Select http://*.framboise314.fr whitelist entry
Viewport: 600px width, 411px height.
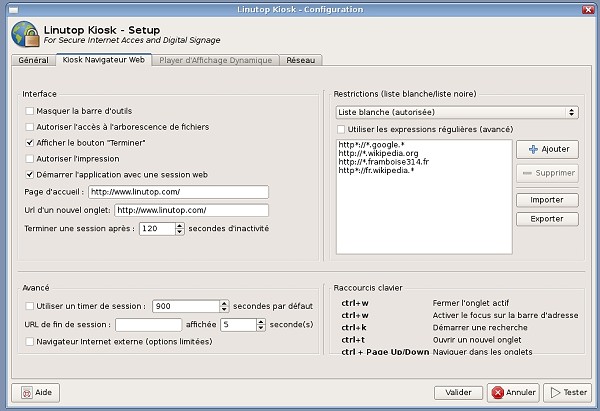pos(383,162)
